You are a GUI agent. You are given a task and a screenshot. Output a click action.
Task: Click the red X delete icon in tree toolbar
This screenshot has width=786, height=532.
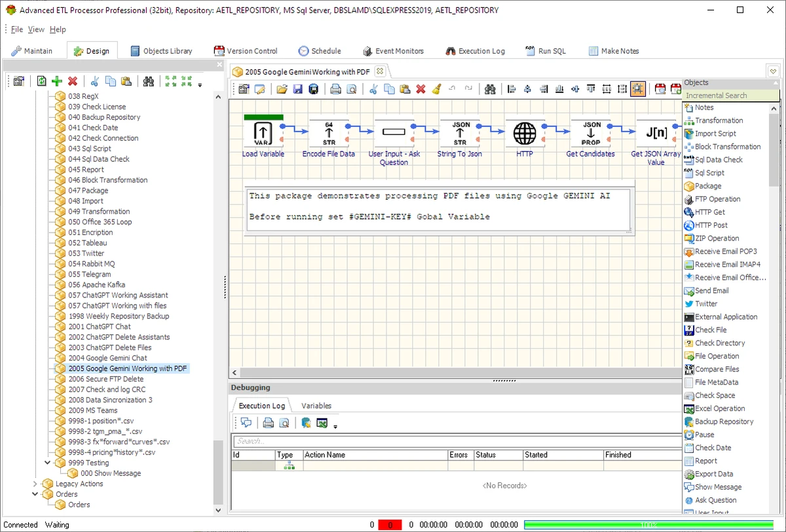73,81
